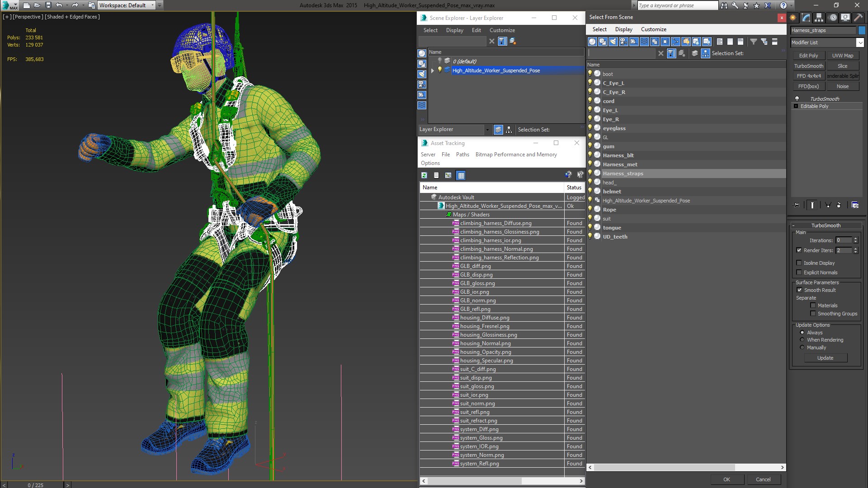Toggle Display Geometry filter in Select From Scene
Screen dimensions: 868x488
[x=592, y=42]
